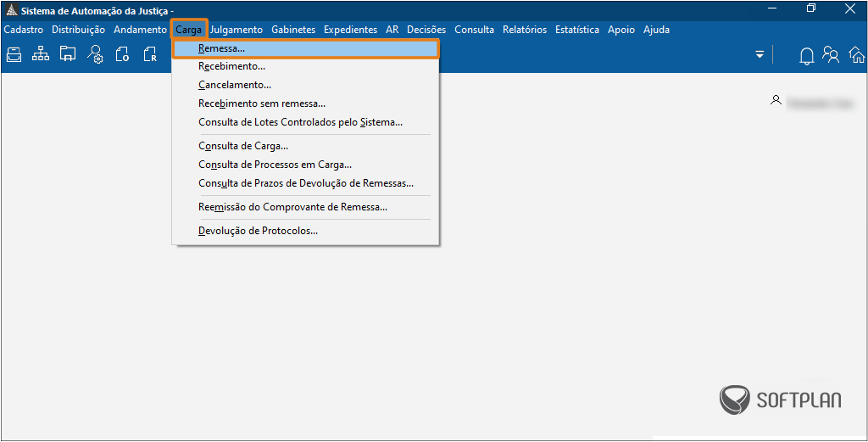Open the Apoio menu
Screen dimensions: 868x442
tap(621, 30)
